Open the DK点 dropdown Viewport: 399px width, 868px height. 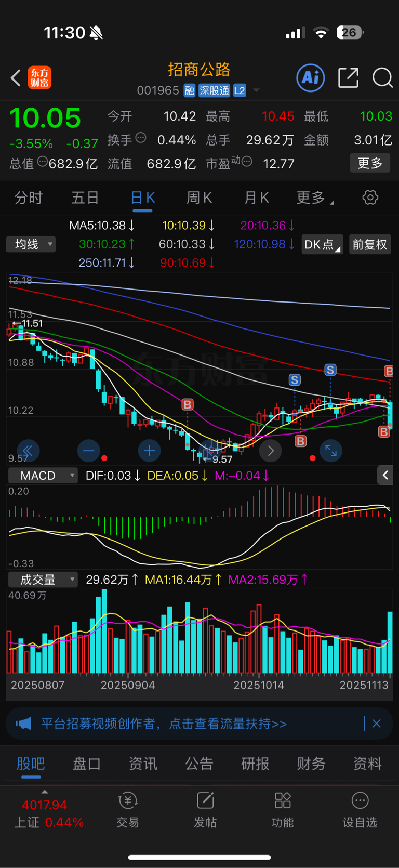(322, 244)
